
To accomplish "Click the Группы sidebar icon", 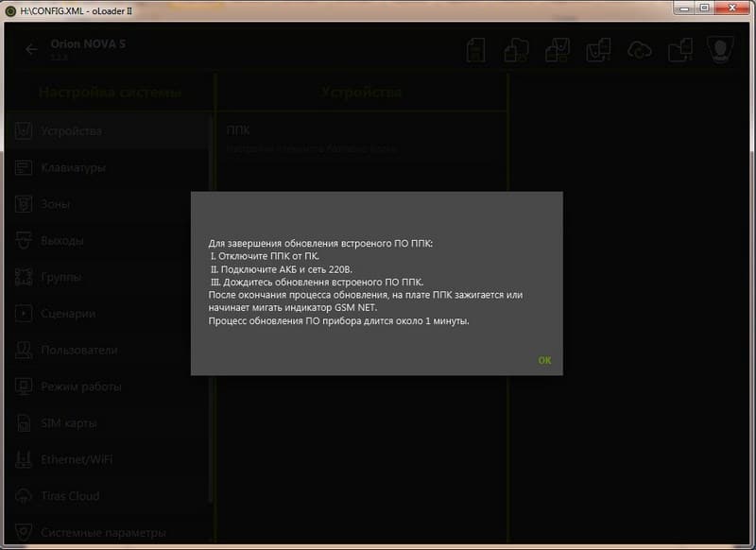I will click(x=23, y=277).
